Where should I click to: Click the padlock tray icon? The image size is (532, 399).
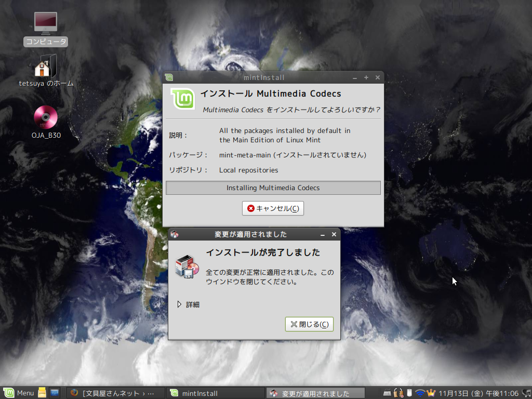click(398, 393)
